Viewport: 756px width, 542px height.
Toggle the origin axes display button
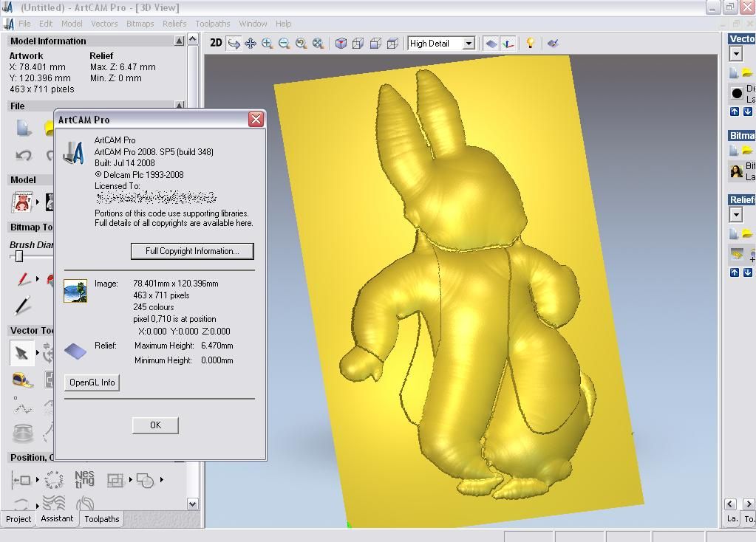pyautogui.click(x=508, y=44)
